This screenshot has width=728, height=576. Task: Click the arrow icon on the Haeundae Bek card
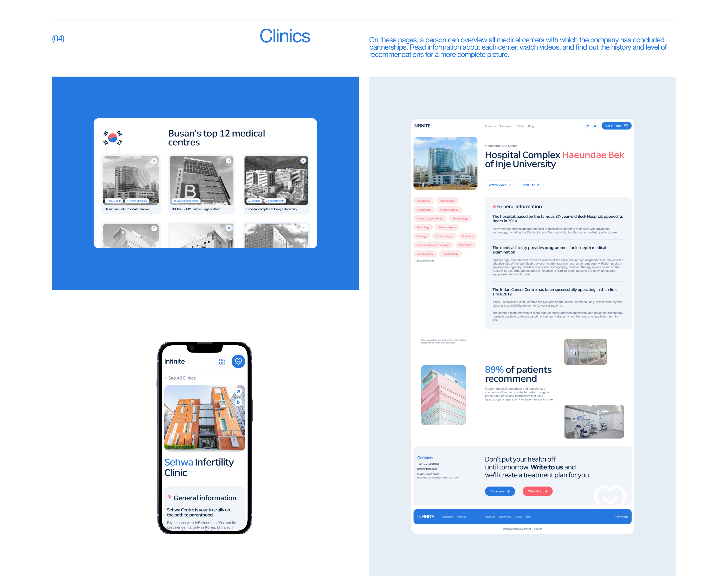154,160
